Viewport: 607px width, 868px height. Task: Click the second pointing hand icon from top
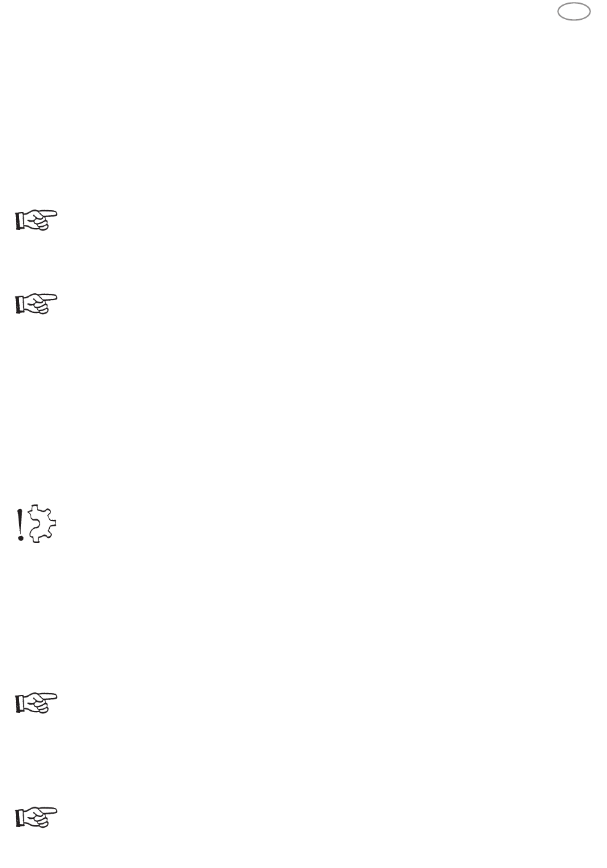pyautogui.click(x=36, y=304)
